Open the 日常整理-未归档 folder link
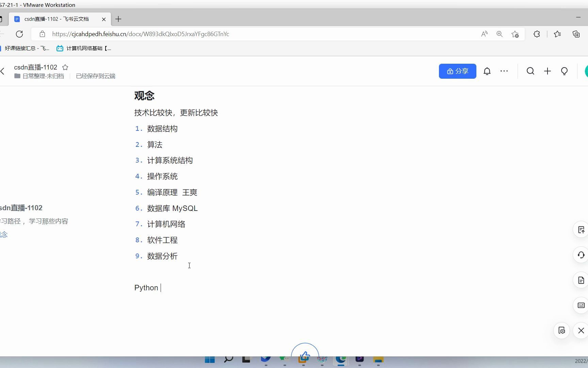Screen dimensions: 588x368 (39, 76)
